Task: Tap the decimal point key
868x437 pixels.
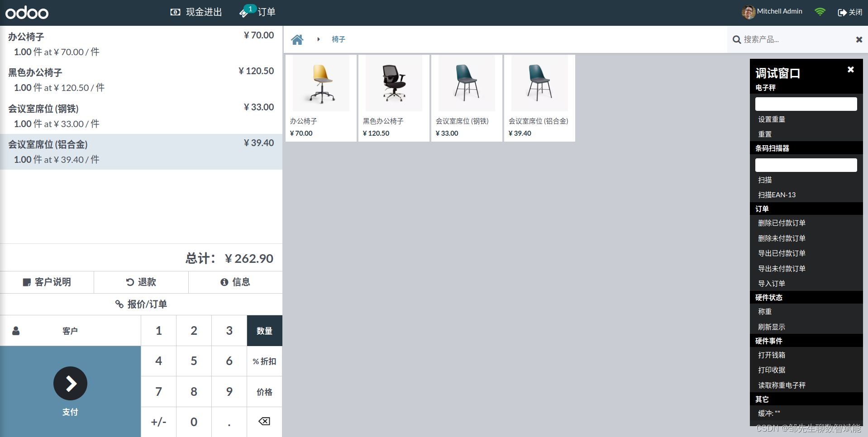Action: click(x=229, y=422)
